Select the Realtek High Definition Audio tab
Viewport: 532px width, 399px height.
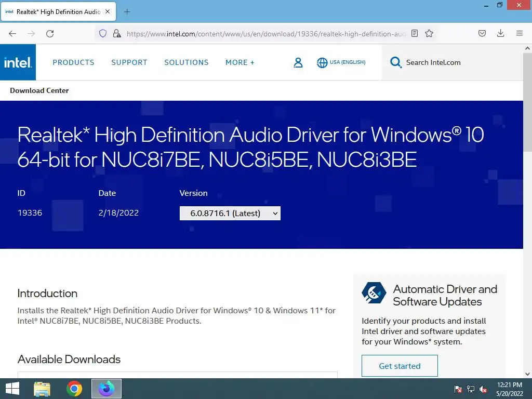point(58,11)
